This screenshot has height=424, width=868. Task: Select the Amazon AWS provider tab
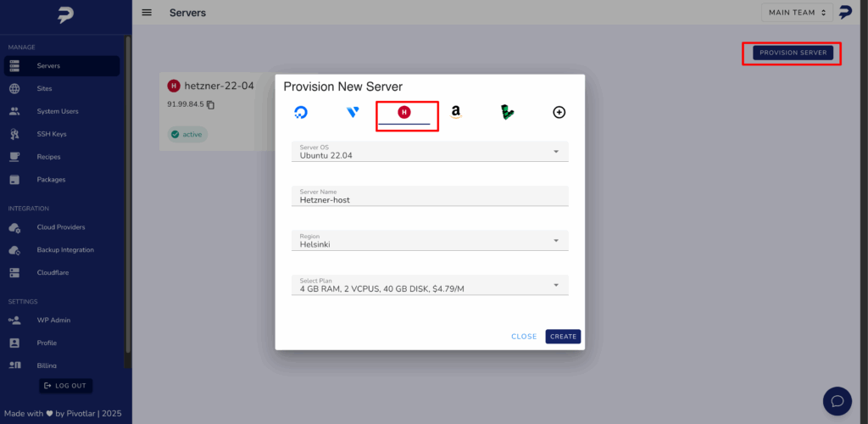455,113
